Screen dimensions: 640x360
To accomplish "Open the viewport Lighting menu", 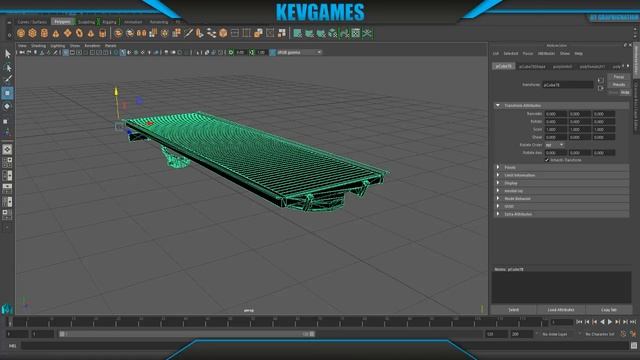I will pyautogui.click(x=58, y=46).
